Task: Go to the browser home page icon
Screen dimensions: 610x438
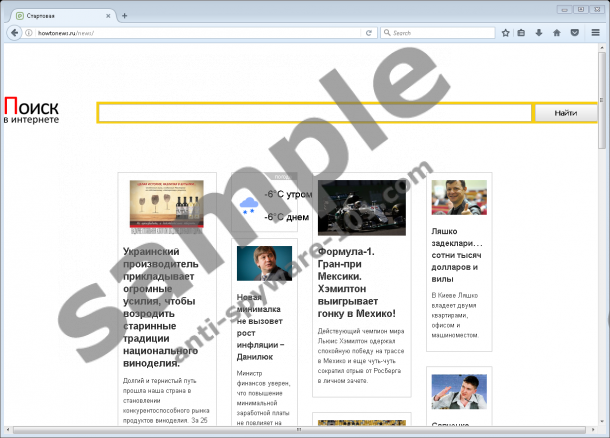Action: [556, 32]
